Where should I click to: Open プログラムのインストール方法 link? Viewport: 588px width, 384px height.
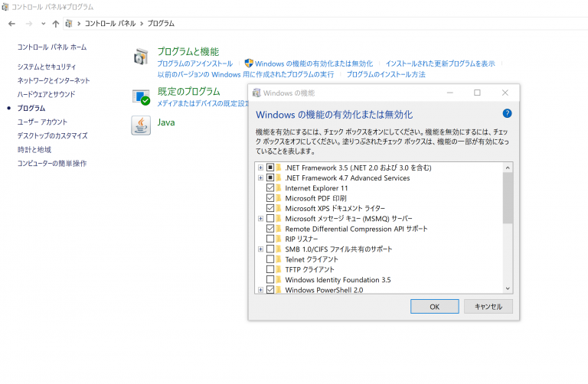click(386, 74)
